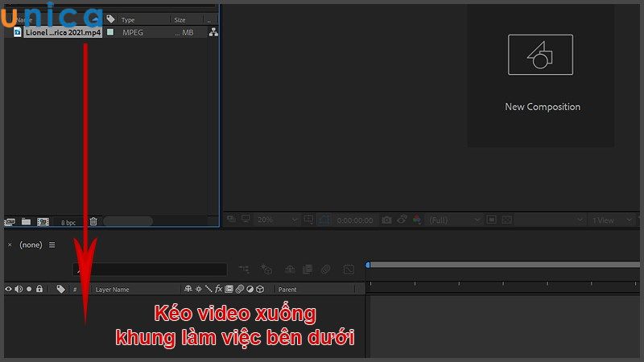Sort by the Type column header
The width and height of the screenshot is (644, 362).
click(128, 19)
